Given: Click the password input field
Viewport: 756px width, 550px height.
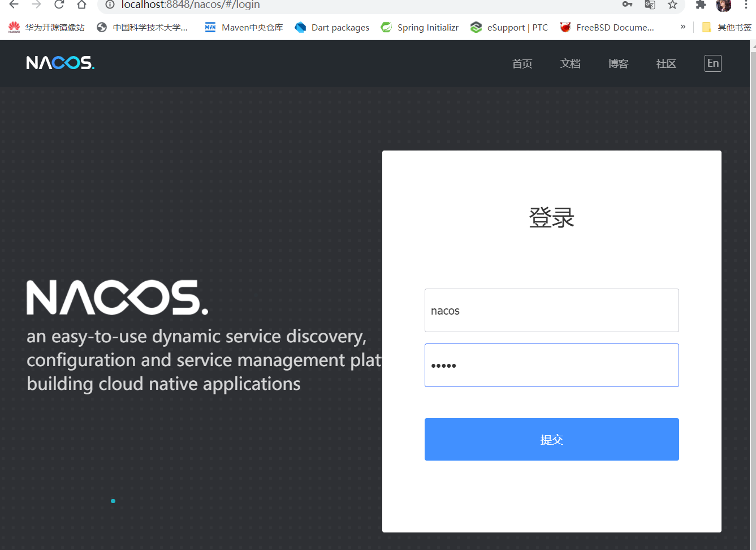Looking at the screenshot, I should pos(552,366).
